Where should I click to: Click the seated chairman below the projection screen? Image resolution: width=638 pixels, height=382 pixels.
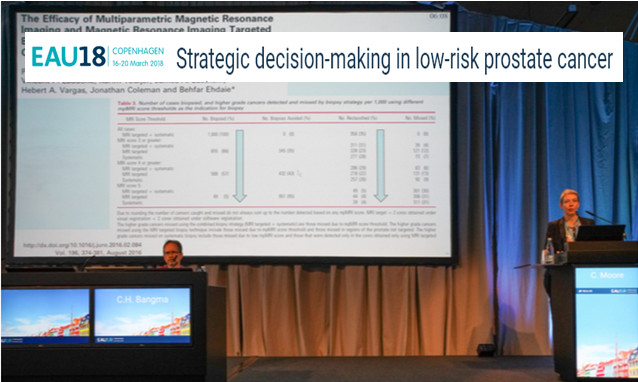pos(172,254)
